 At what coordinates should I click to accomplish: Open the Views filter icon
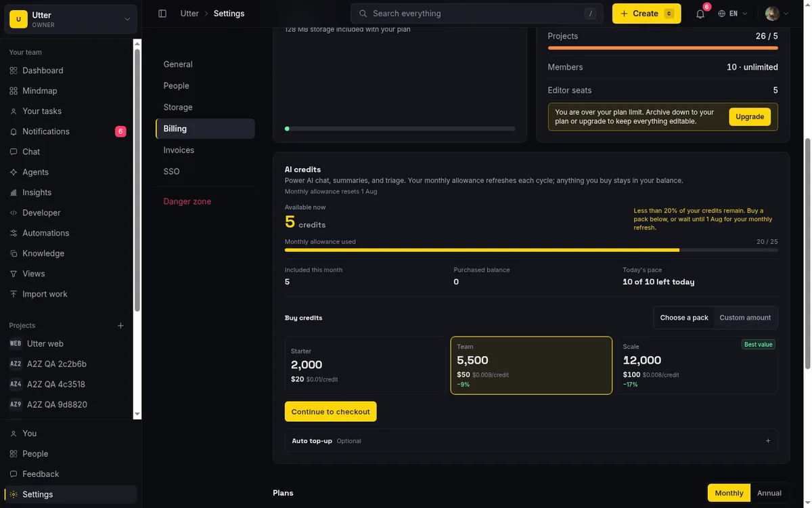tap(14, 274)
